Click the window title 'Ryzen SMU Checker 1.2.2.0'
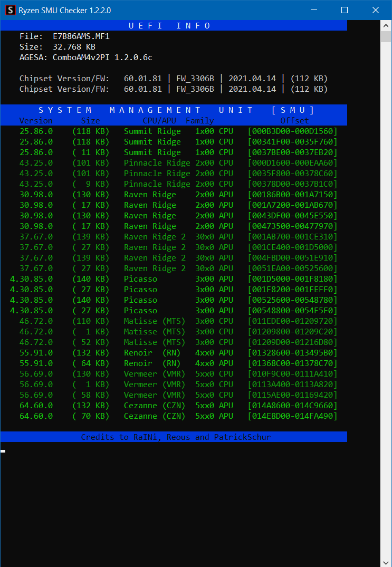This screenshot has width=392, height=567. 65,11
